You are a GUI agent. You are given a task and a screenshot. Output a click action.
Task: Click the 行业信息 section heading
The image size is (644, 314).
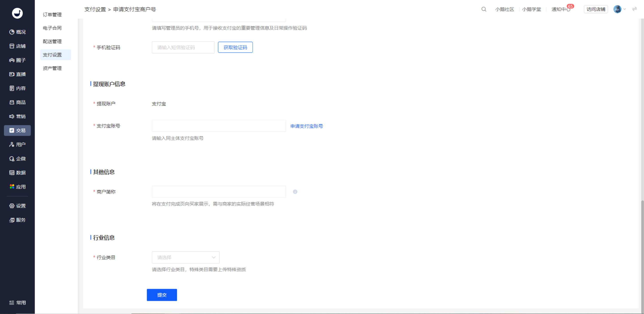point(104,238)
